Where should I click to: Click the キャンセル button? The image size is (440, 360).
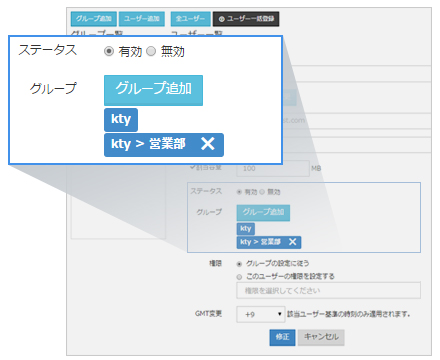coord(321,337)
